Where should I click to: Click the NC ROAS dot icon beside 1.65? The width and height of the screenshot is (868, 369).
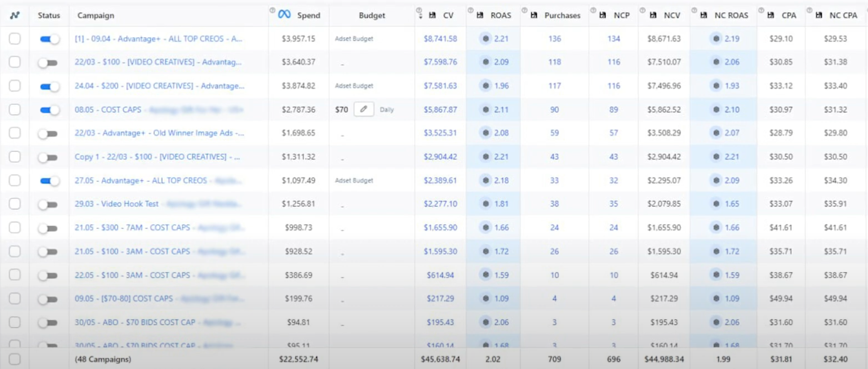coord(716,204)
